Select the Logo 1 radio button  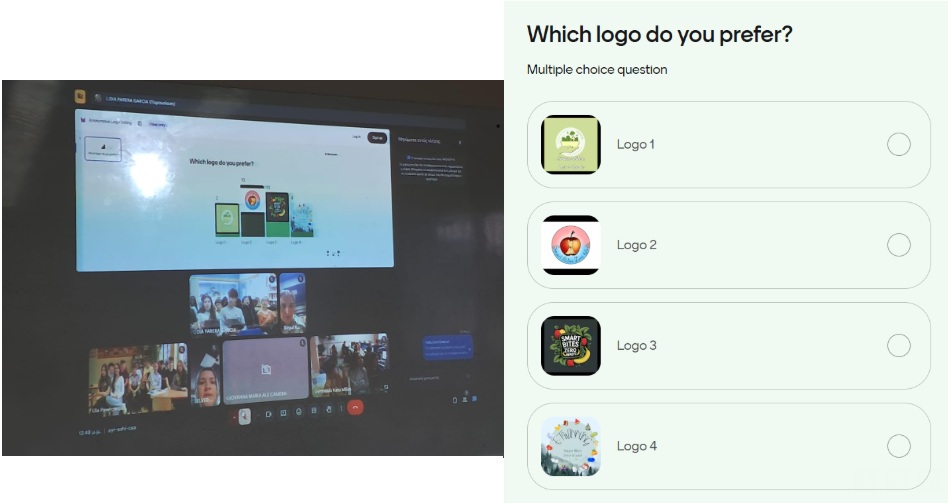click(898, 144)
